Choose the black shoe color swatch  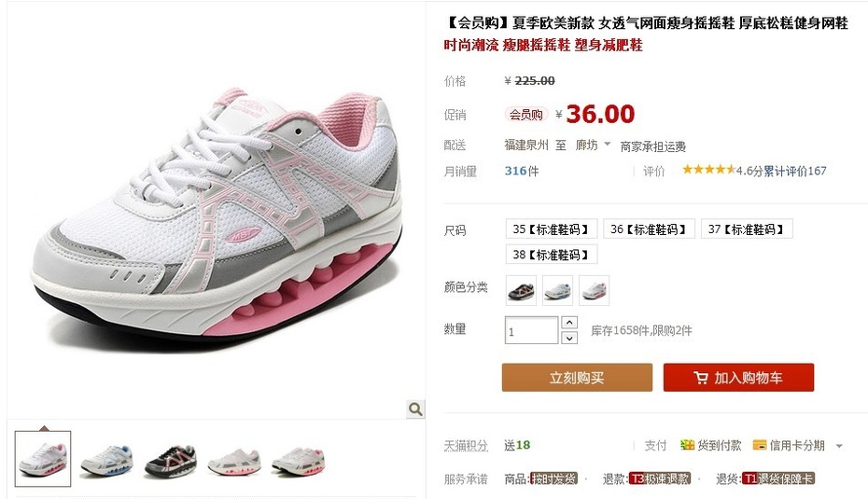521,290
